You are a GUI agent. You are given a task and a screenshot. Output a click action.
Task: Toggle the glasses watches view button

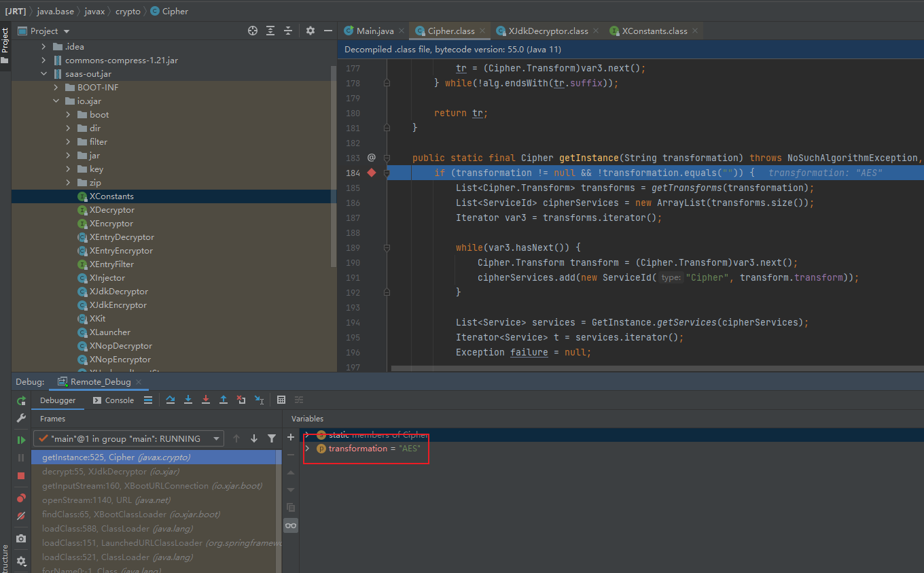pos(291,525)
